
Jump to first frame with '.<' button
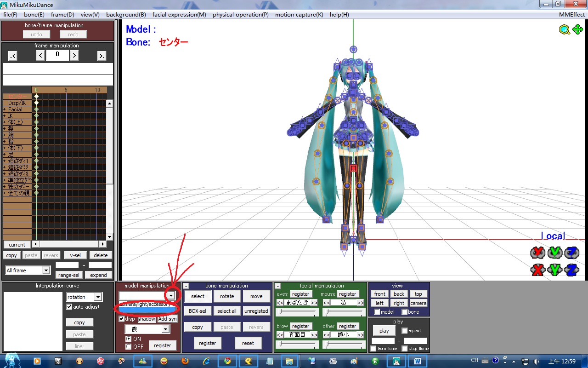pos(12,56)
